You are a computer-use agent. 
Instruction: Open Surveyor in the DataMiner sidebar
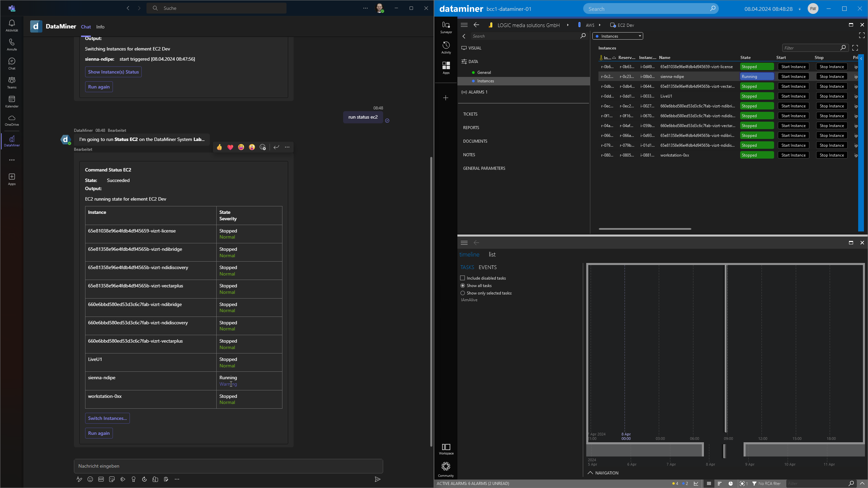446,27
